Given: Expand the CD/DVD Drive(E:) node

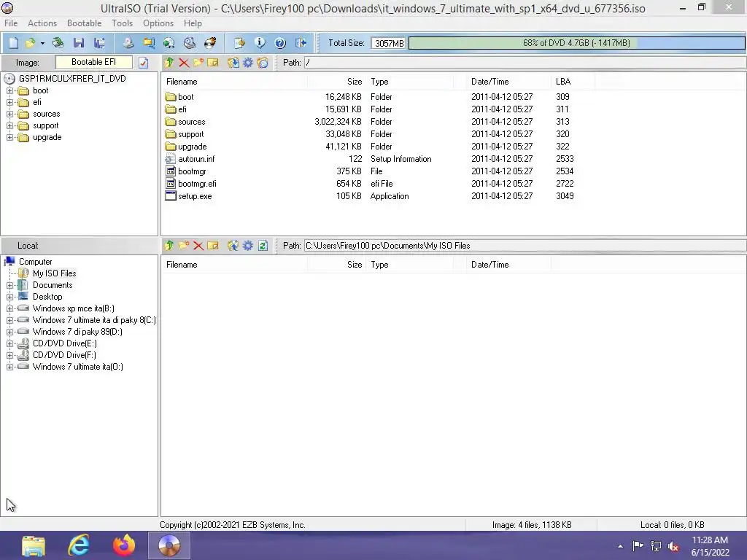Looking at the screenshot, I should pyautogui.click(x=9, y=343).
